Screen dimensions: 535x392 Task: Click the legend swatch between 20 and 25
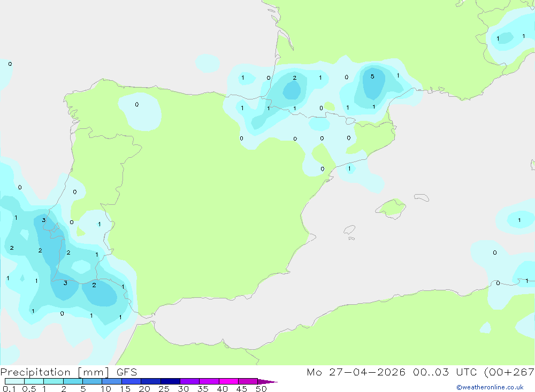click(x=150, y=381)
